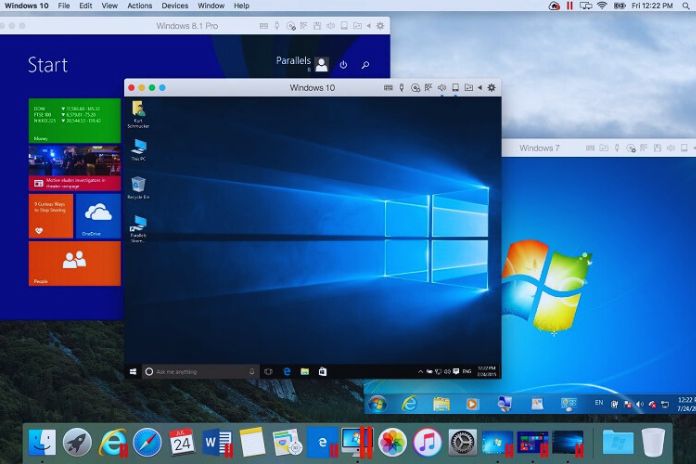
Task: Click the search icon on Windows 8.1 Start screen
Action: tap(365, 65)
